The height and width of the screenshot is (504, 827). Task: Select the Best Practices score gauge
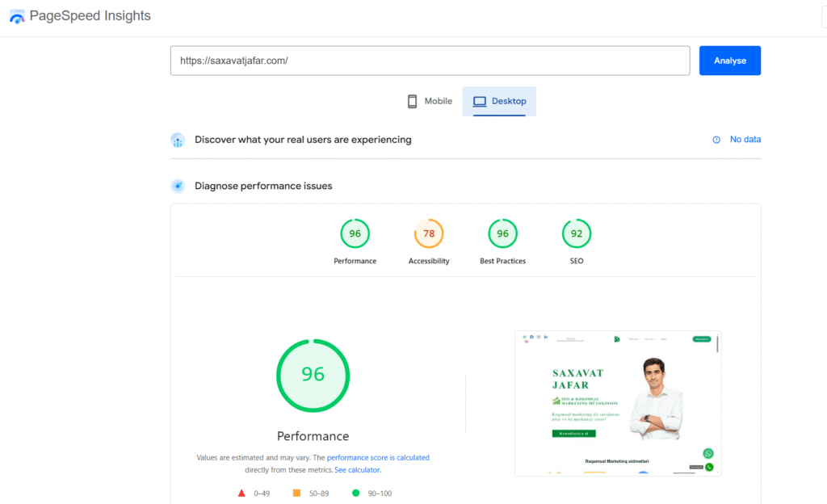(502, 234)
